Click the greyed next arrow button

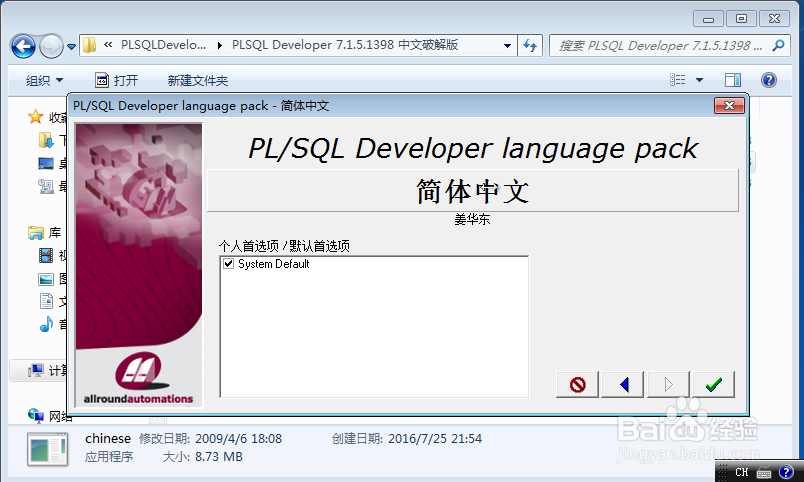click(x=668, y=385)
